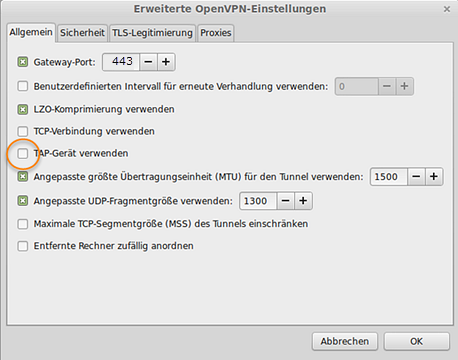Open the Sicherheit tab
This screenshot has height=360, width=458.
82,33
